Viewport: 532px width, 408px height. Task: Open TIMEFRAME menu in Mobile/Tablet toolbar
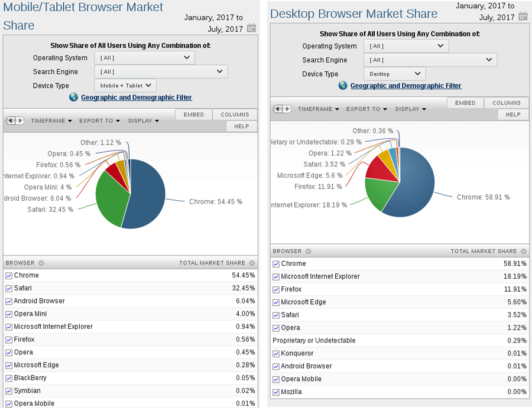(x=51, y=120)
